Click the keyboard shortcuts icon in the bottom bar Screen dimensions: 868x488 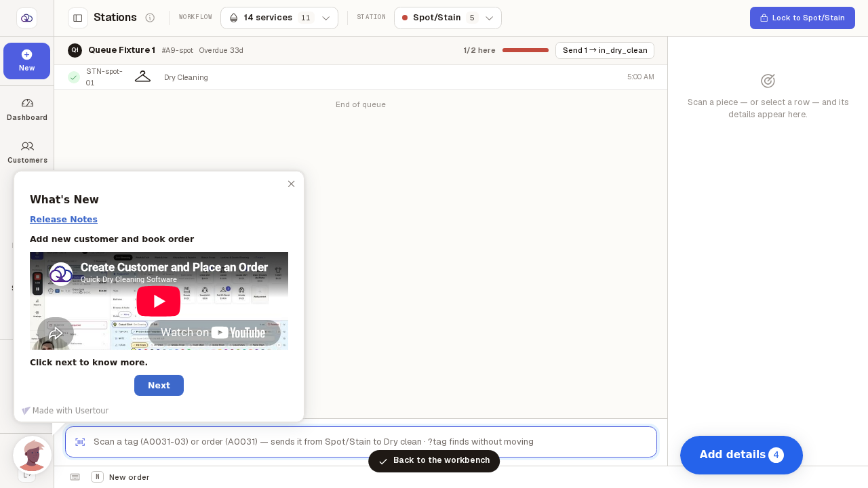[75, 477]
